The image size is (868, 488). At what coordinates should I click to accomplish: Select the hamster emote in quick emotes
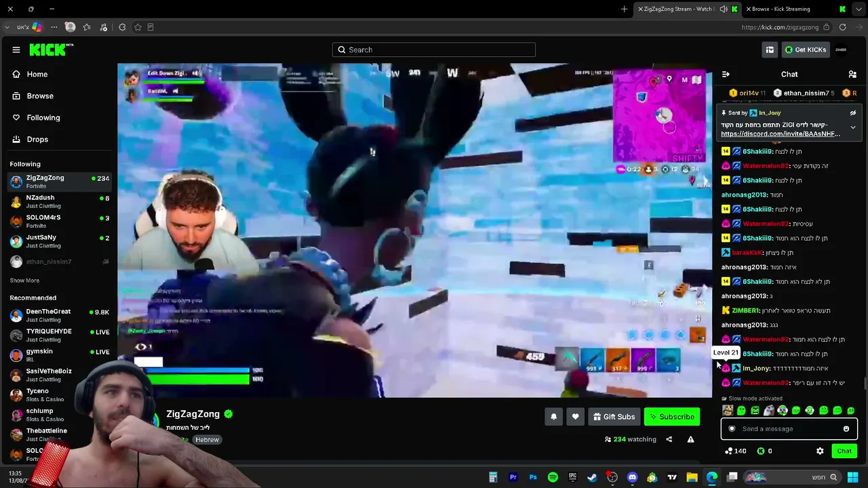(728, 410)
